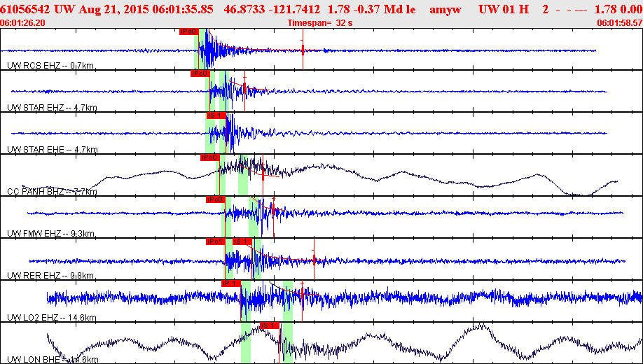Select the iS 1 pick flag on RER EHZ
This screenshot has height=364, width=643.
(242, 241)
